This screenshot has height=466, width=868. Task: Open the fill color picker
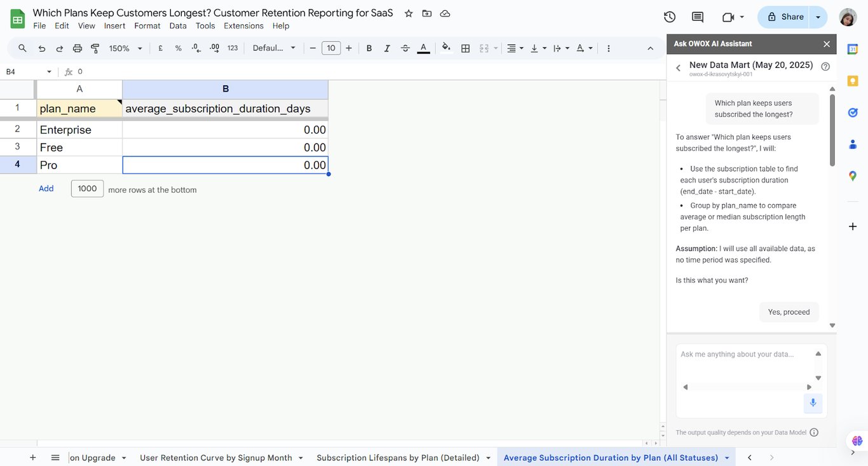pyautogui.click(x=446, y=48)
